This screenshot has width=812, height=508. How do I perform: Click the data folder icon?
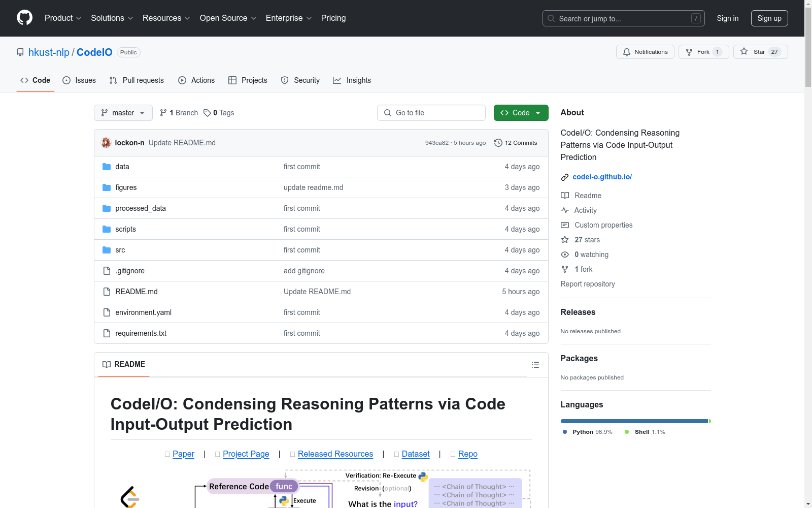[x=107, y=167]
